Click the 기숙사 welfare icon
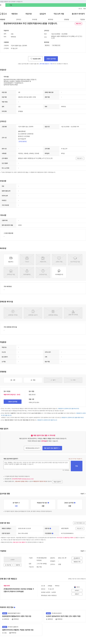 click(27, 260)
